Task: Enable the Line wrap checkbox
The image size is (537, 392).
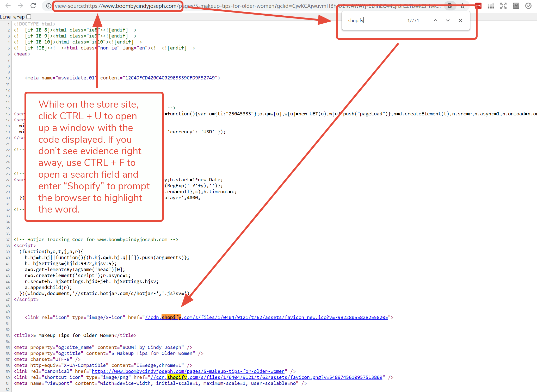Action: (x=29, y=17)
